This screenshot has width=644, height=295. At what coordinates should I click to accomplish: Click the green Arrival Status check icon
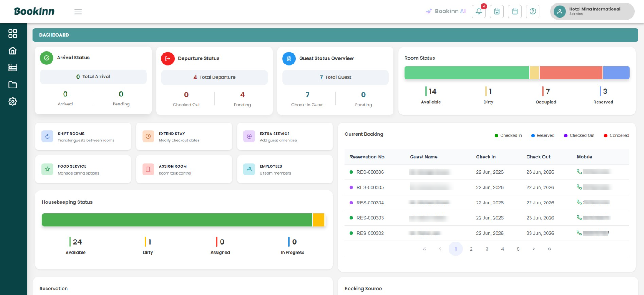pos(47,58)
